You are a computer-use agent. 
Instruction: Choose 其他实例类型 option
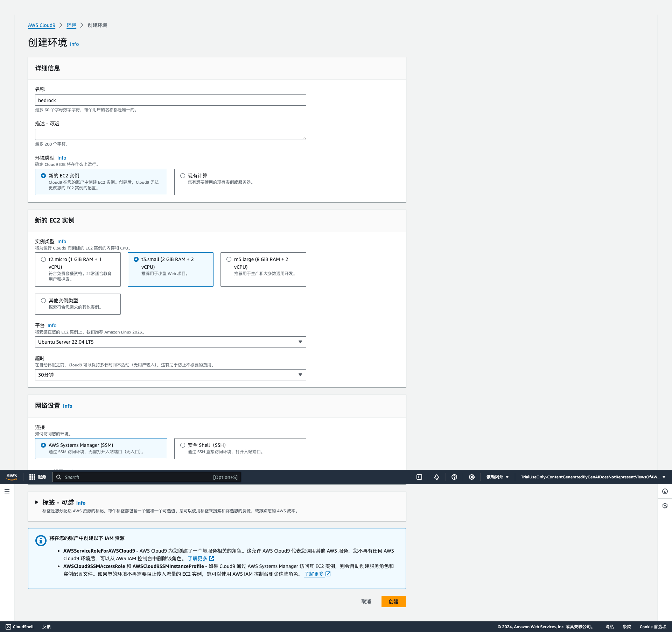[78, 304]
